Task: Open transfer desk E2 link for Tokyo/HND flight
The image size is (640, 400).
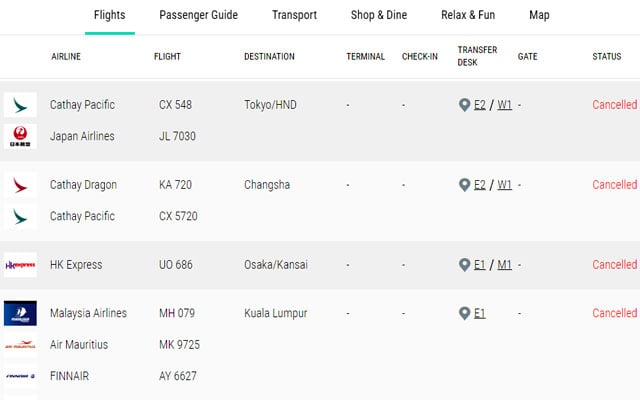Action: pos(480,105)
